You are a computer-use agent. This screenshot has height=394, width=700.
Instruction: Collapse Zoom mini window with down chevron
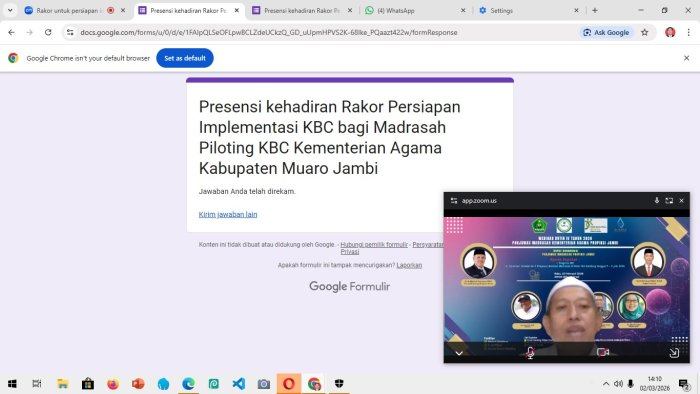[x=459, y=353]
